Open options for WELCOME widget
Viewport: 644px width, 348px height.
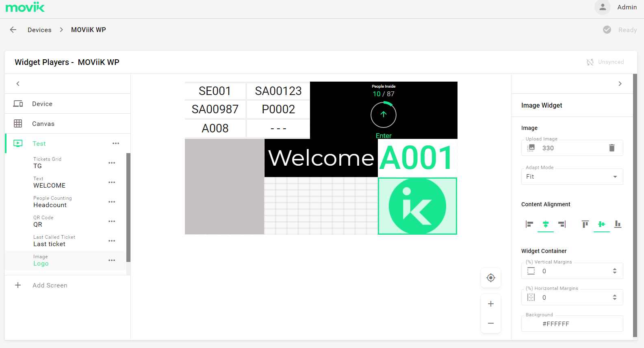(112, 182)
